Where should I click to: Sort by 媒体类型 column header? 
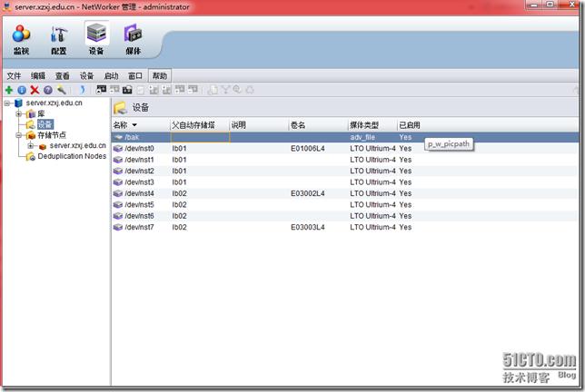coord(372,125)
